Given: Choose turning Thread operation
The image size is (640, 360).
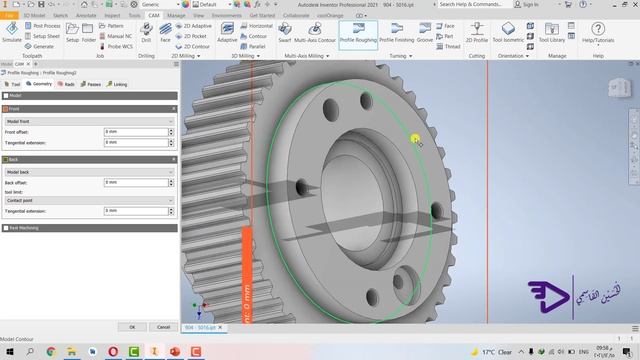Looking at the screenshot, I should (449, 47).
